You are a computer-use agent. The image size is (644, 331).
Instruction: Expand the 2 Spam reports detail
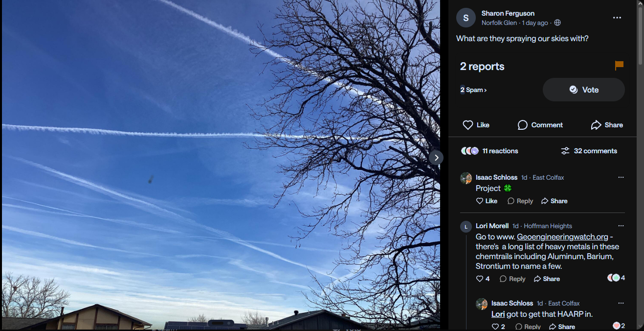[473, 90]
